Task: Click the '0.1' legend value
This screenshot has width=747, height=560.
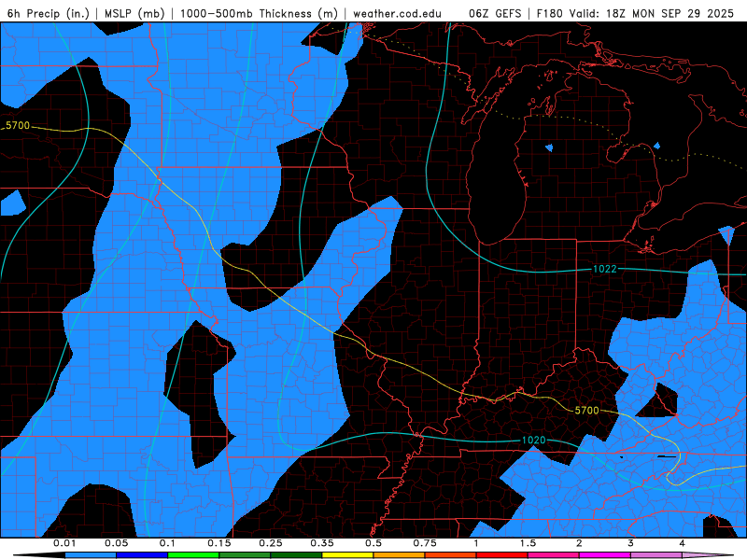Action: [x=167, y=543]
